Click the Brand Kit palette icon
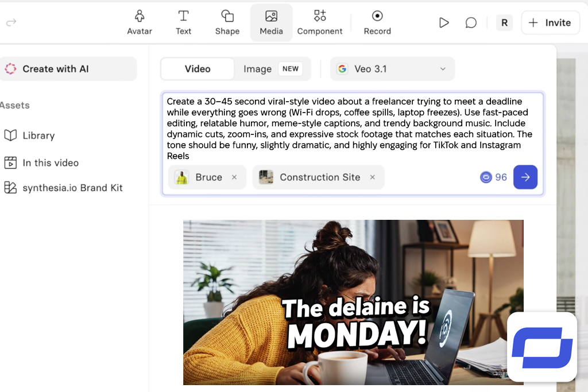 [x=10, y=187]
